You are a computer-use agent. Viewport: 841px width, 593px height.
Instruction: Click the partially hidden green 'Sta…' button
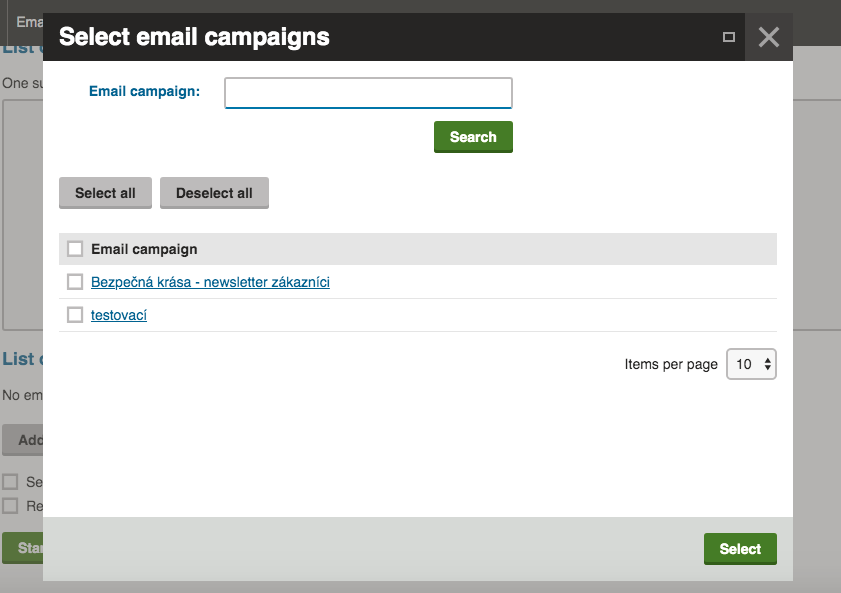(x=22, y=548)
